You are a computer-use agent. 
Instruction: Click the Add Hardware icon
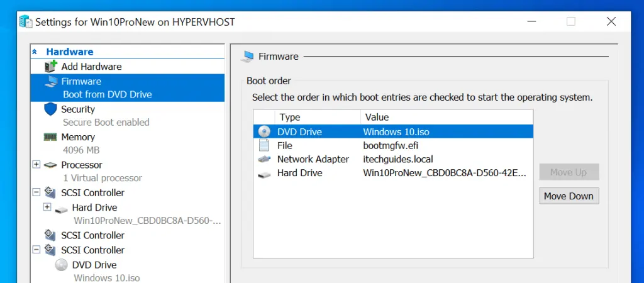(x=51, y=67)
